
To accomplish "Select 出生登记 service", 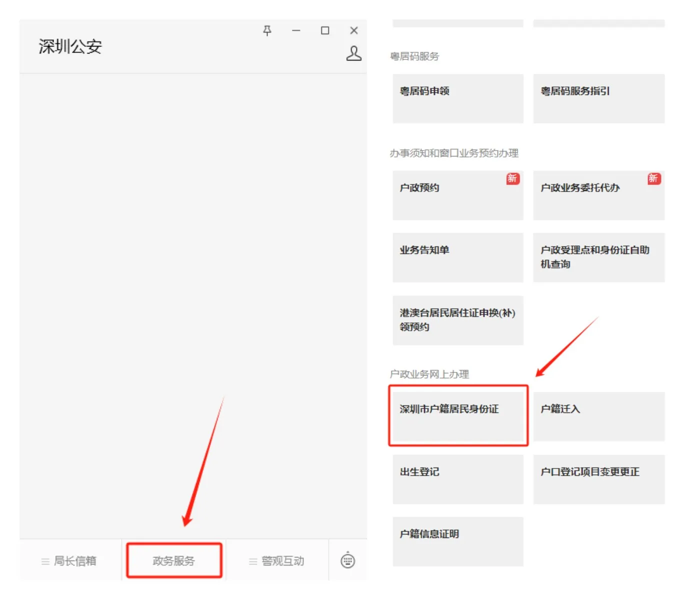I will pos(458,479).
